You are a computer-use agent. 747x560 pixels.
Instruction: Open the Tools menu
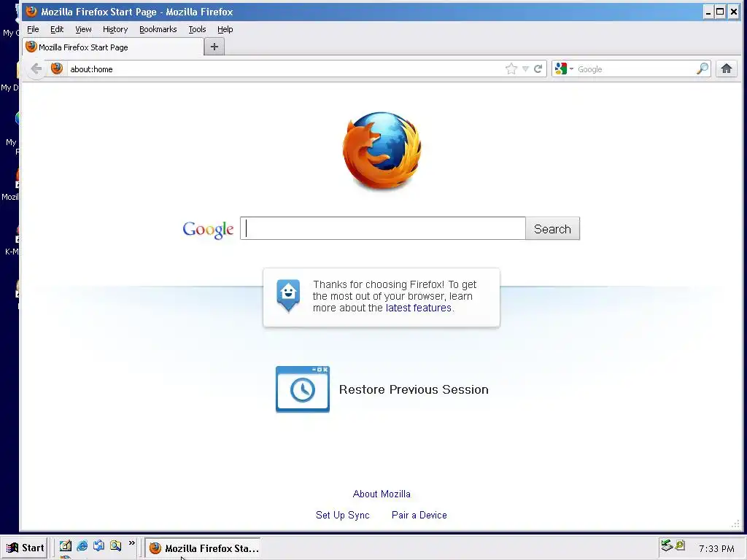pyautogui.click(x=197, y=29)
